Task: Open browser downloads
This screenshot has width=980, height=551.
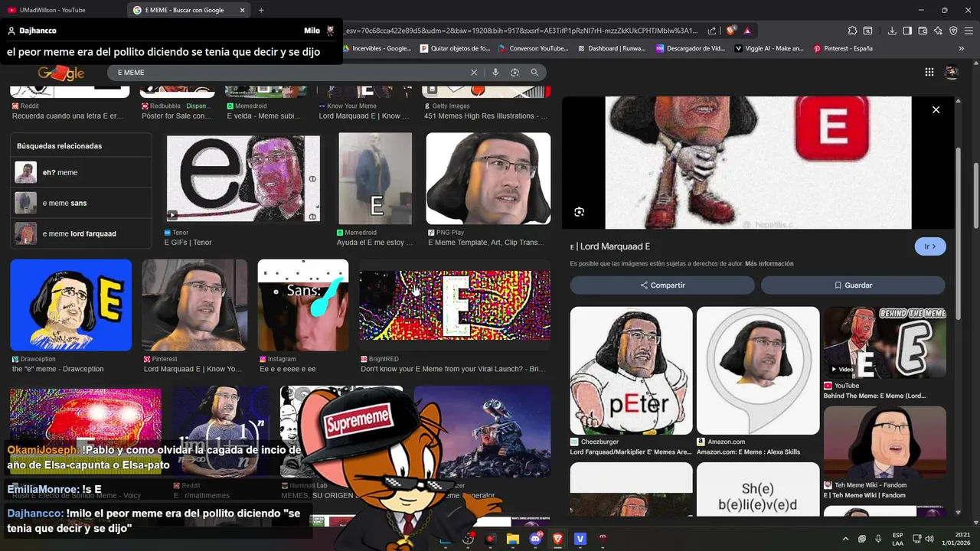Action: (x=892, y=31)
